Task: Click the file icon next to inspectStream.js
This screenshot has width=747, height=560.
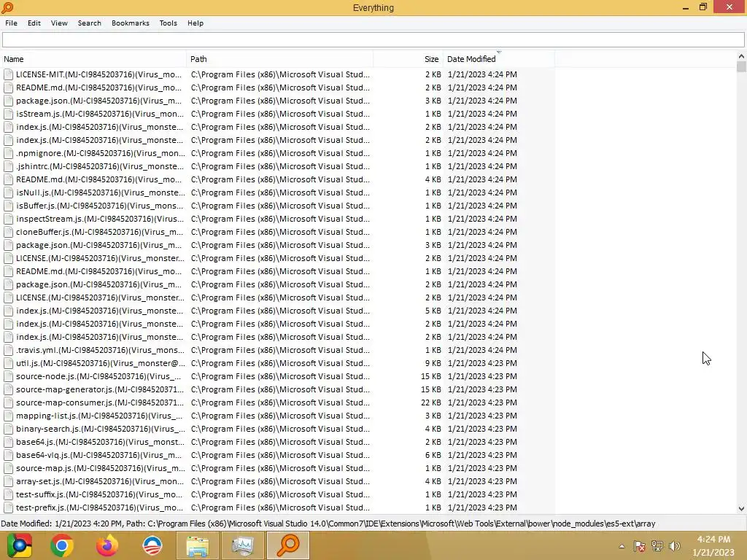Action: tap(8, 219)
